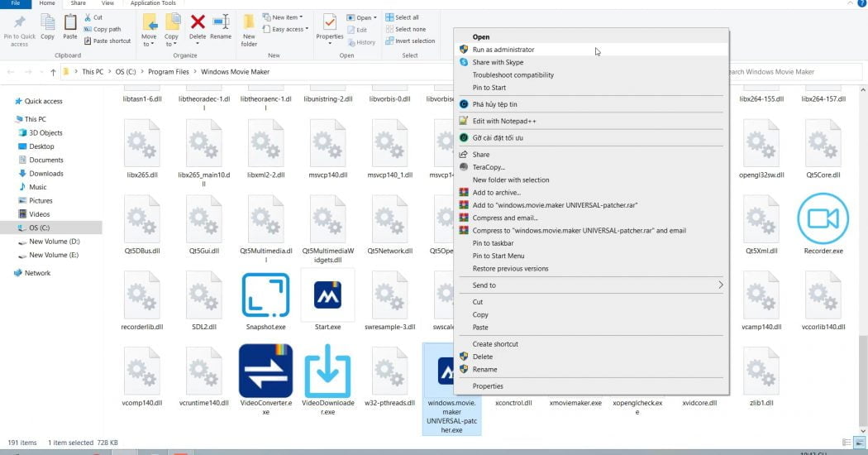
Task: Choose Edit with Notepad++
Action: (x=591, y=122)
